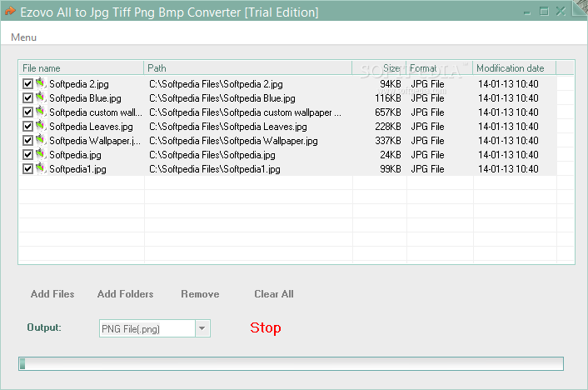
Task: Click the Remove button
Action: (200, 294)
